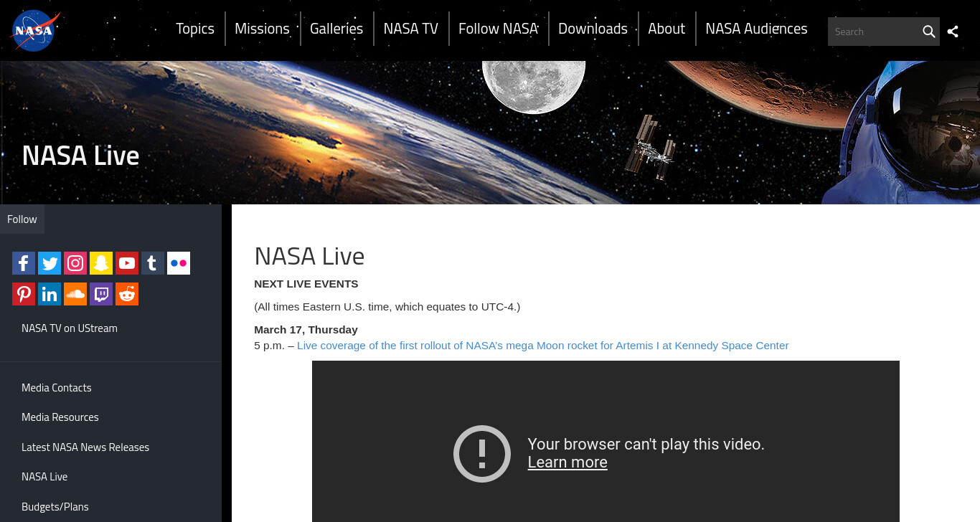The height and width of the screenshot is (522, 980).
Task: Go to Media Resources
Action: point(60,417)
